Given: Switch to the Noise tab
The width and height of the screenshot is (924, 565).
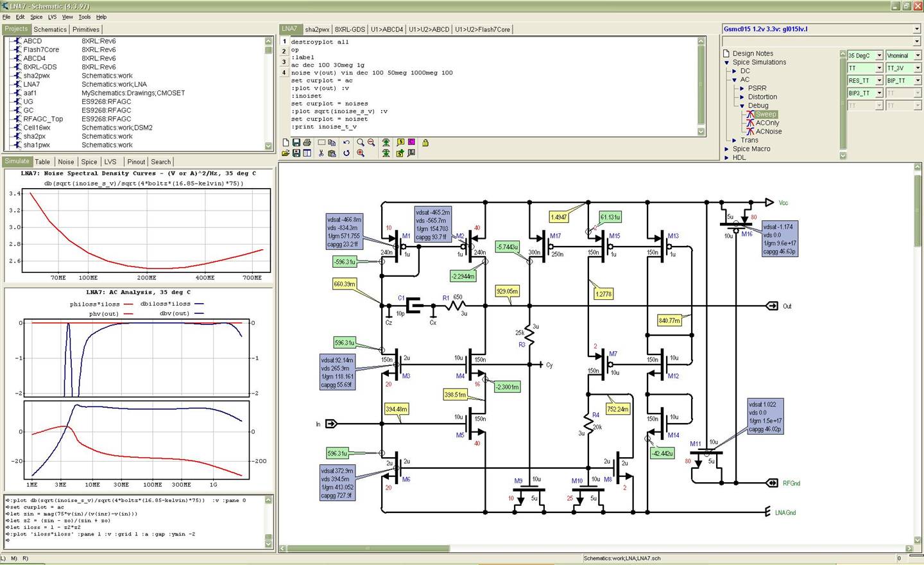Looking at the screenshot, I should 66,162.
